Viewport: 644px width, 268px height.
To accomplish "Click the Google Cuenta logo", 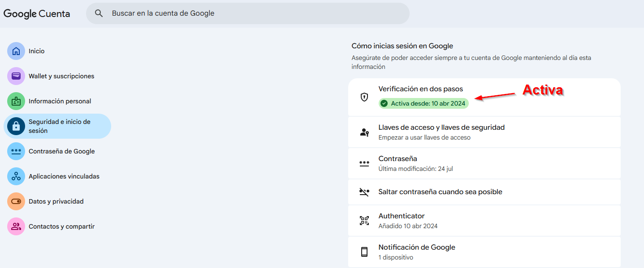I will point(37,13).
